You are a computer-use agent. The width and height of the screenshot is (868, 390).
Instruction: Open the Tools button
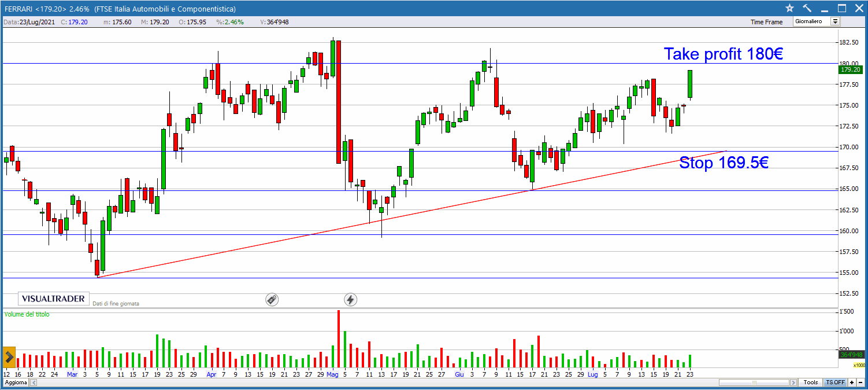(x=811, y=382)
